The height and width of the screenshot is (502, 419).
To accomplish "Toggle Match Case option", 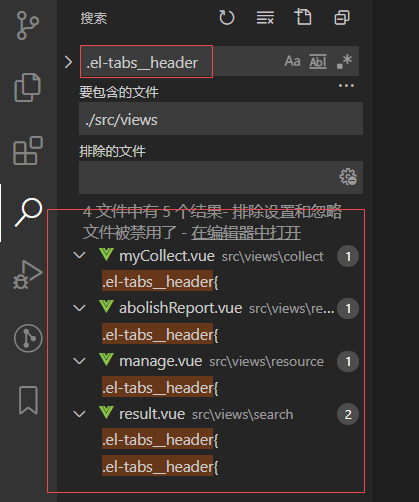I will pyautogui.click(x=292, y=61).
